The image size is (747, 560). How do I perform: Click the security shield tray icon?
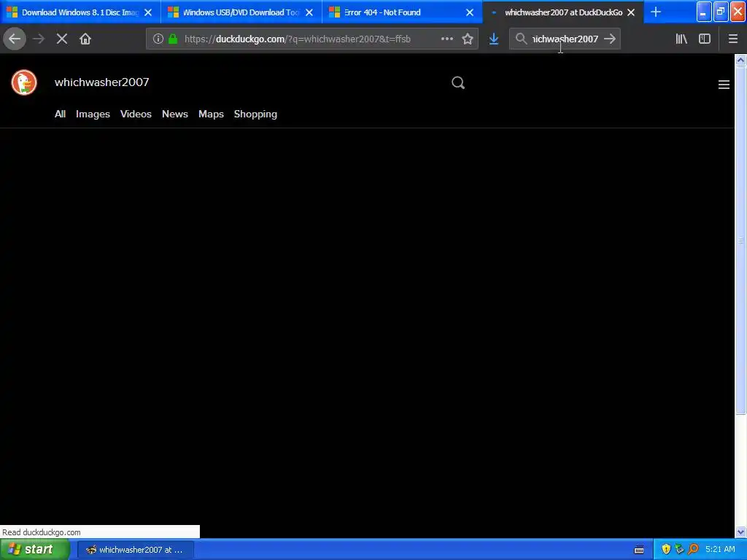(666, 550)
